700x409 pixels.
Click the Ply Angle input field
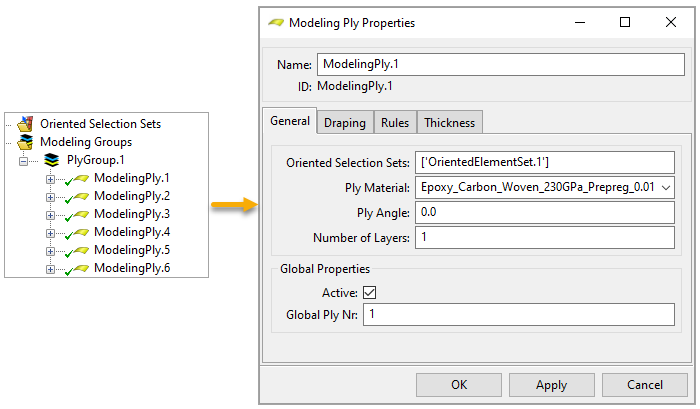tap(545, 212)
